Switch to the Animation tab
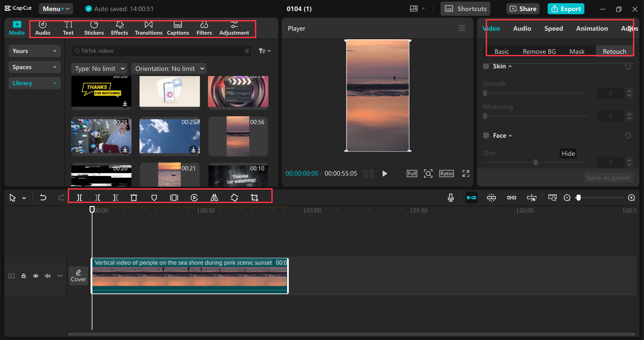Screen dimensions: 644x340 [x=592, y=28]
